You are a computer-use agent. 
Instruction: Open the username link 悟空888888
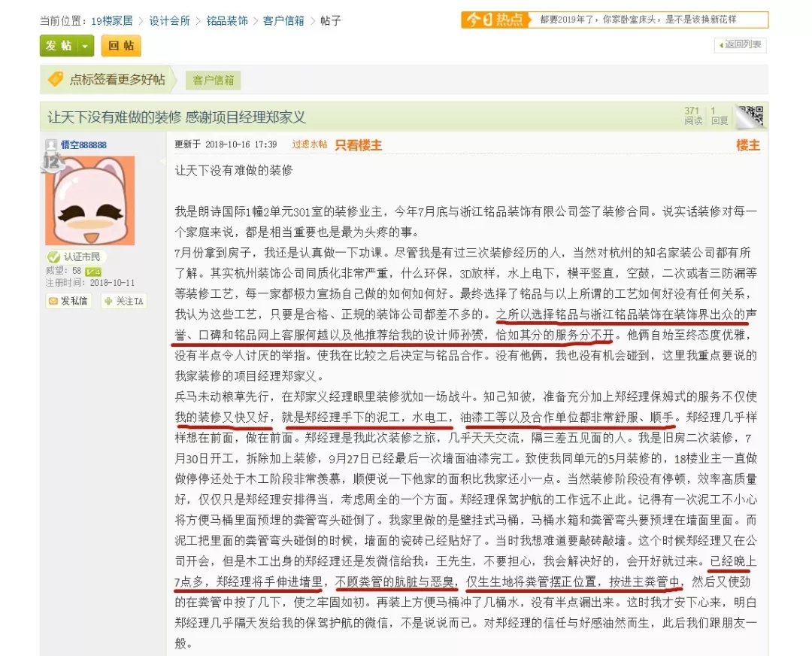tap(83, 144)
